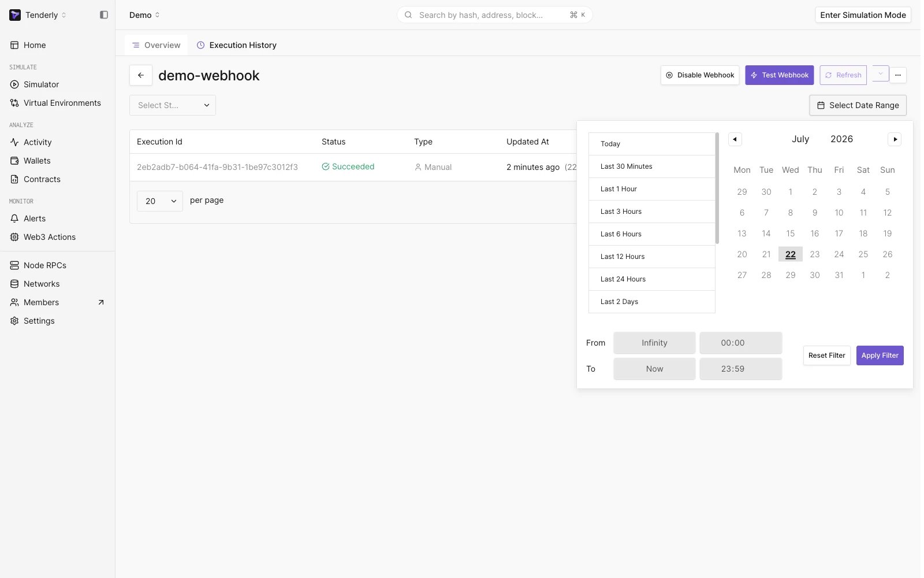The height and width of the screenshot is (578, 924).
Task: Open Home in the sidebar
Action: point(35,45)
